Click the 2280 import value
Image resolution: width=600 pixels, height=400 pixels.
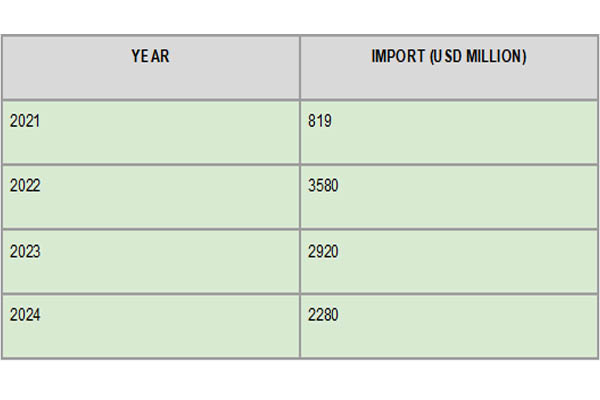323,315
